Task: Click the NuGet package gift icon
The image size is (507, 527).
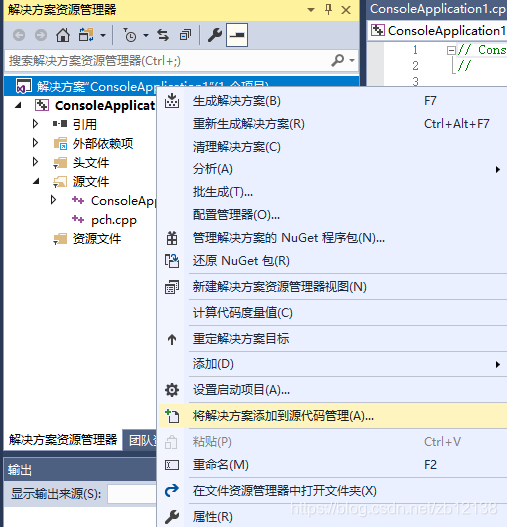Action: tap(172, 238)
